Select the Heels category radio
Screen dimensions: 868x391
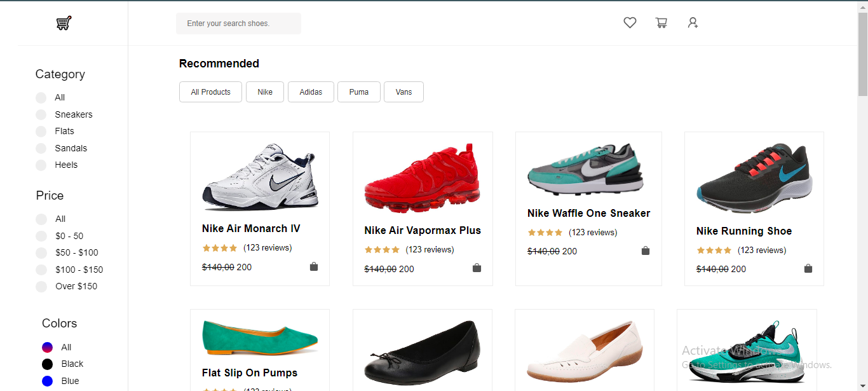click(x=41, y=165)
